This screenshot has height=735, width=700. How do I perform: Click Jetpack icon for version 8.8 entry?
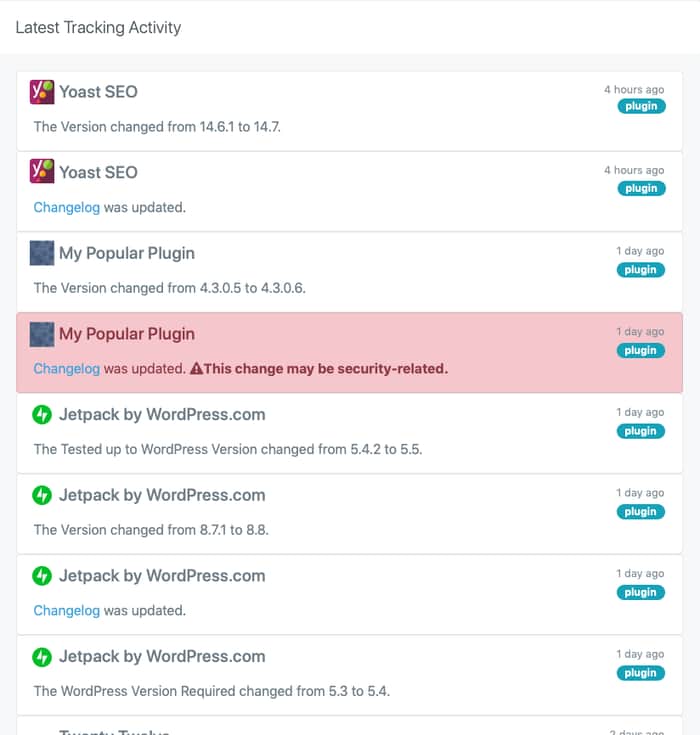(42, 495)
